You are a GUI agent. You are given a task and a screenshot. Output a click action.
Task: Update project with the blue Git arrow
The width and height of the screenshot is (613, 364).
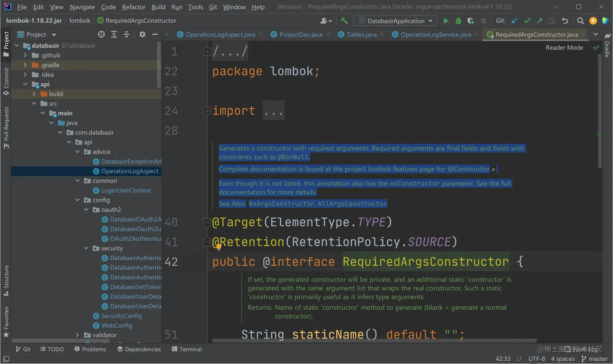[514, 21]
